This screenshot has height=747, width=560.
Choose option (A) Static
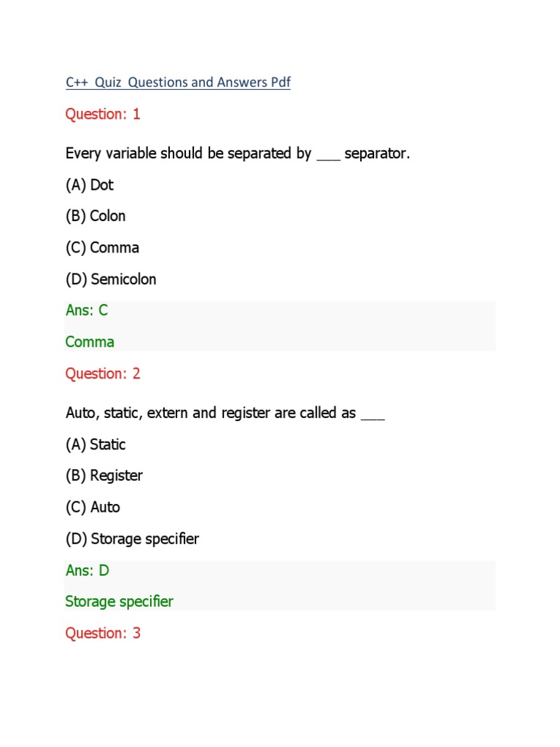click(x=96, y=444)
